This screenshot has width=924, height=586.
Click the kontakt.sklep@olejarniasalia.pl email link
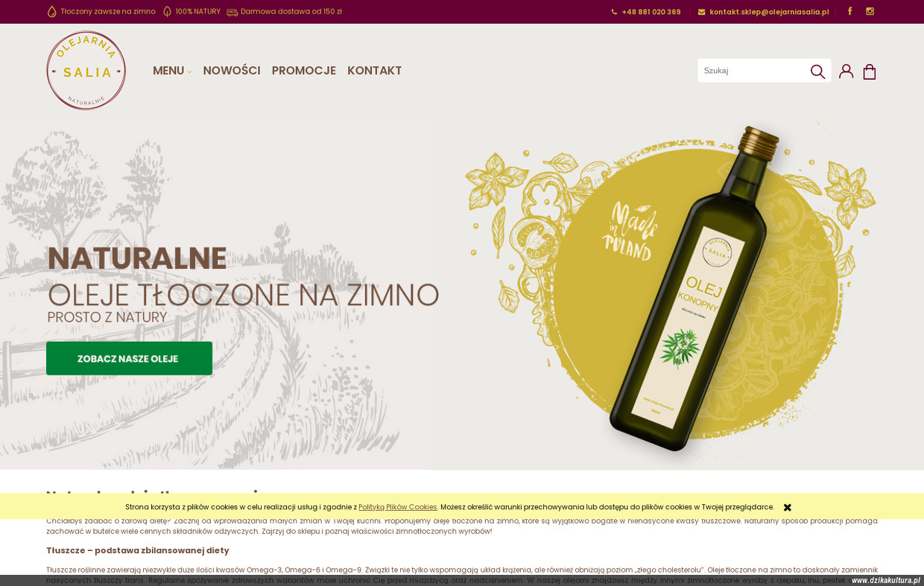pos(769,12)
